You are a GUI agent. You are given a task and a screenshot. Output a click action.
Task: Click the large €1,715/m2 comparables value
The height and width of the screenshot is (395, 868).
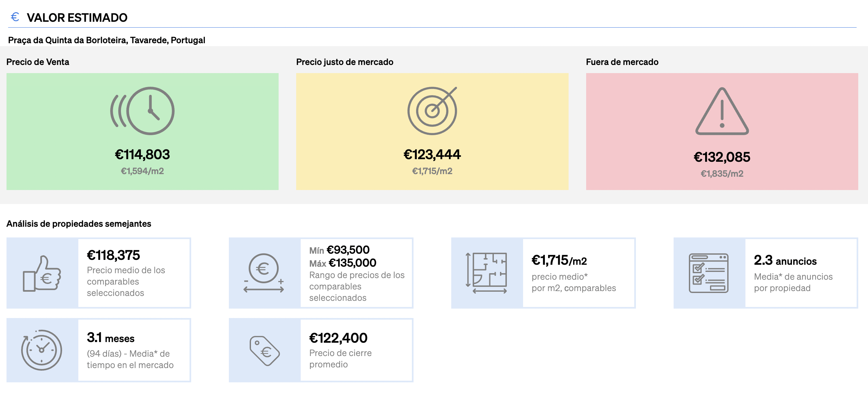point(559,260)
